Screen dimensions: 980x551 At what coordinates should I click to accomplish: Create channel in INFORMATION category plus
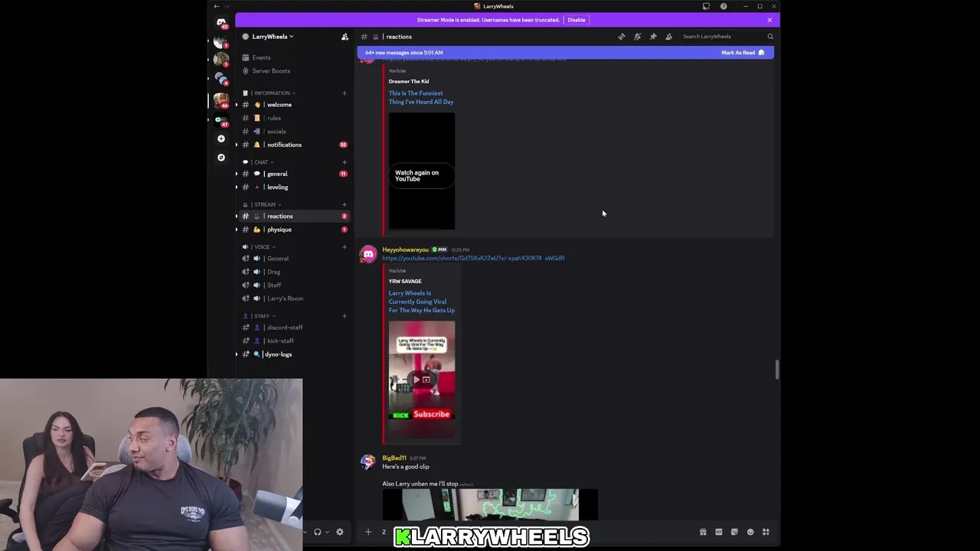pyautogui.click(x=344, y=93)
